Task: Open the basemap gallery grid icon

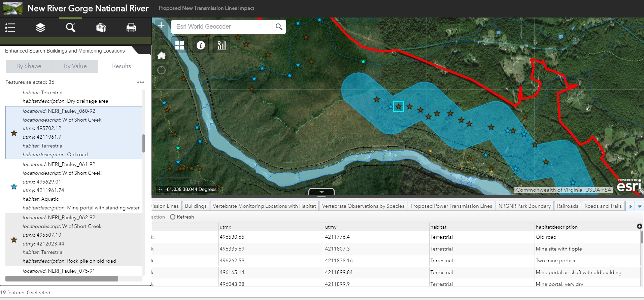Action: click(180, 45)
